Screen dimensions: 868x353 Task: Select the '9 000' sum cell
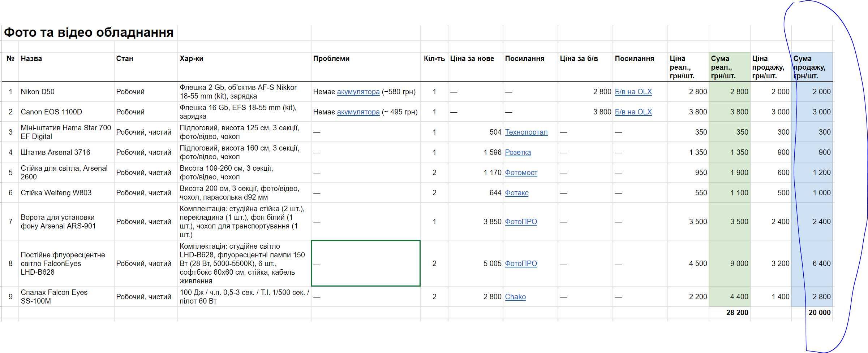730,263
